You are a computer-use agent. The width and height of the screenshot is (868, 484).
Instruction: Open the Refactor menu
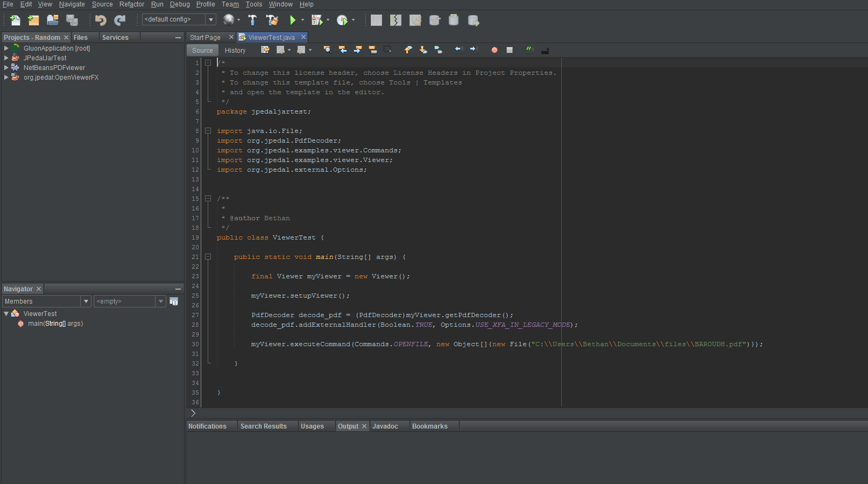[x=131, y=4]
